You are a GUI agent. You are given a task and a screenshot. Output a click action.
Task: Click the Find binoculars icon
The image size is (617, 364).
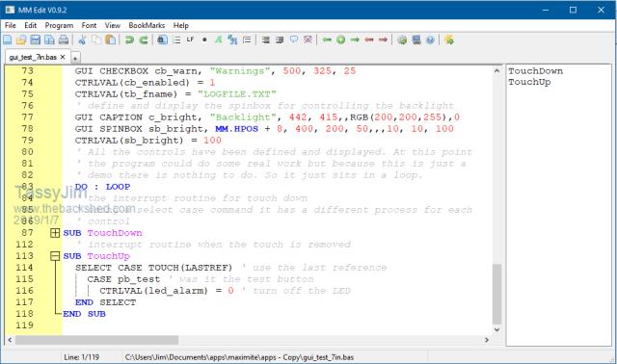[x=162, y=39]
